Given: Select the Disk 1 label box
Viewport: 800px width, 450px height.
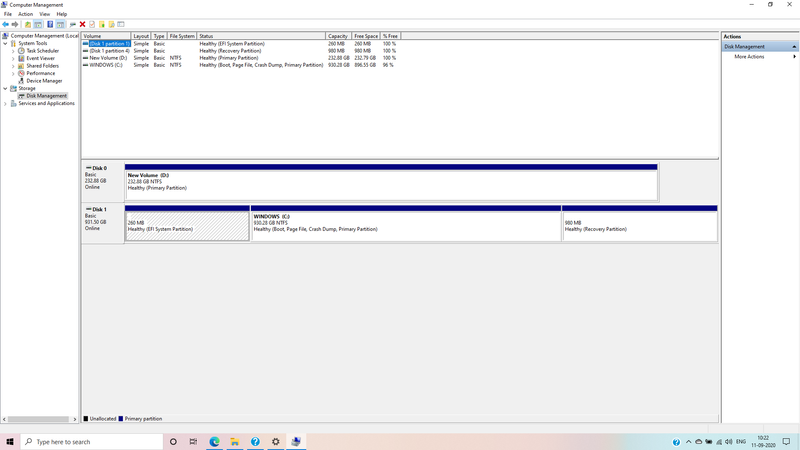Looking at the screenshot, I should tap(103, 223).
